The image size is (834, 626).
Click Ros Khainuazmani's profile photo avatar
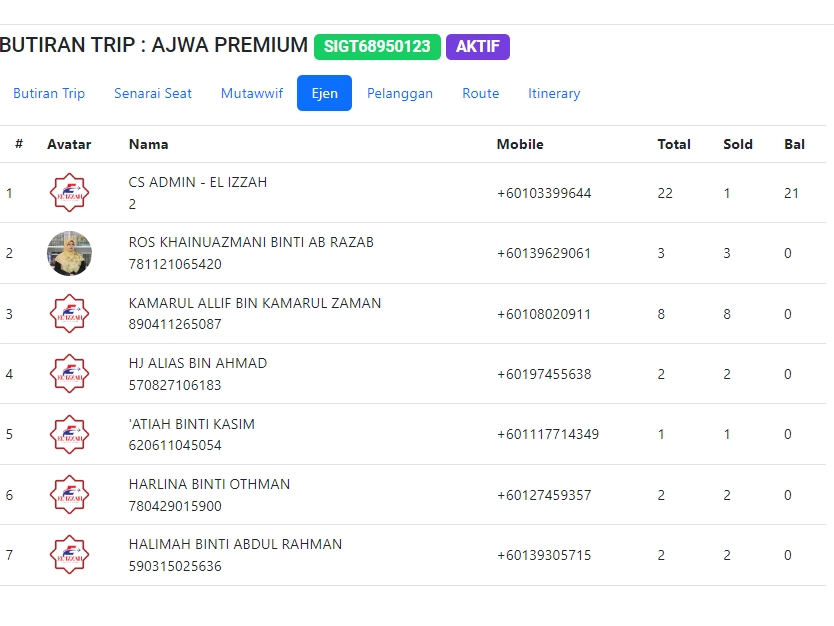[69, 253]
